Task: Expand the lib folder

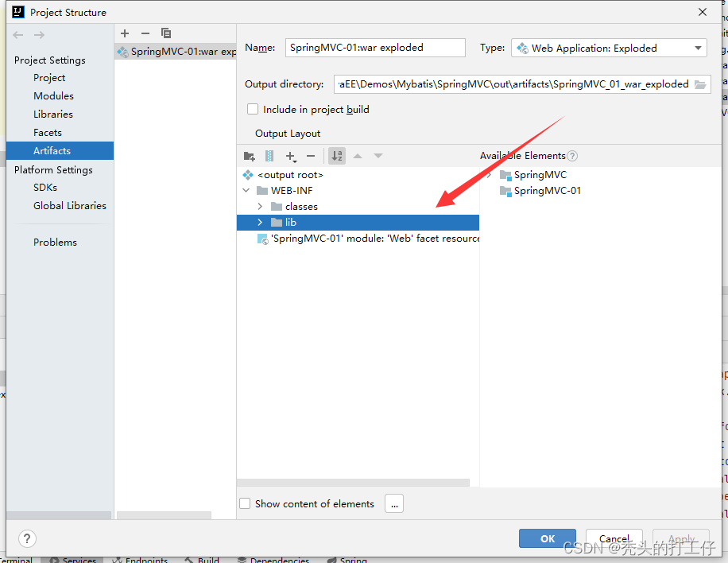Action: (x=260, y=222)
